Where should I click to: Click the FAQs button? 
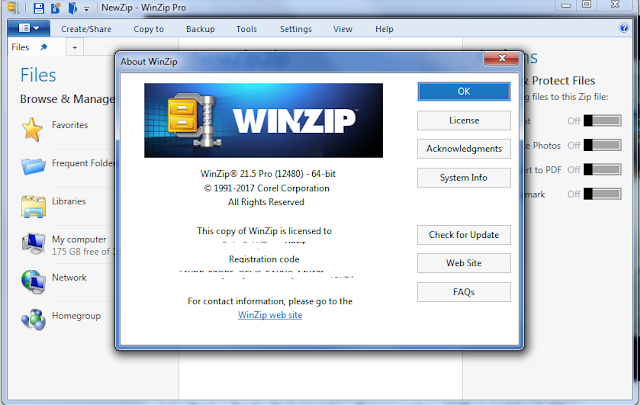(464, 292)
